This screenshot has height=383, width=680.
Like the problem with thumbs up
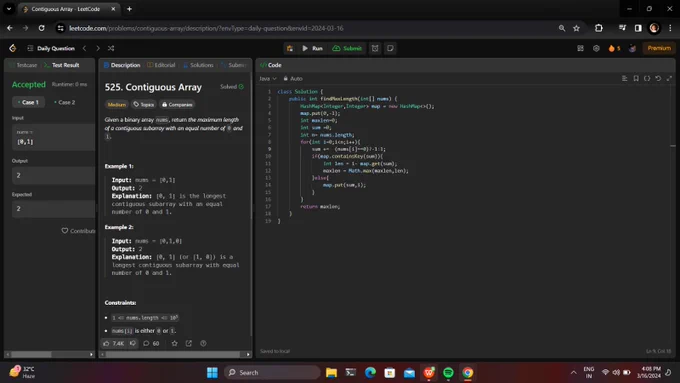coord(114,344)
